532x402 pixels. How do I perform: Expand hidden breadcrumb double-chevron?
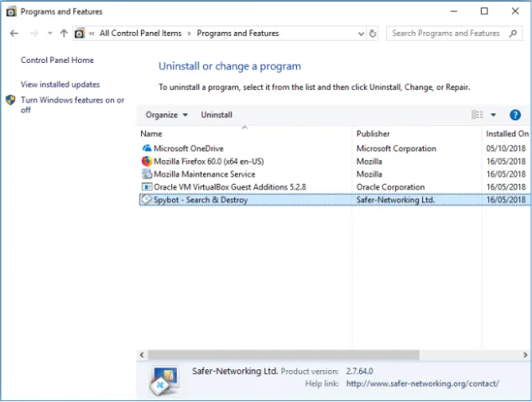[x=91, y=34]
